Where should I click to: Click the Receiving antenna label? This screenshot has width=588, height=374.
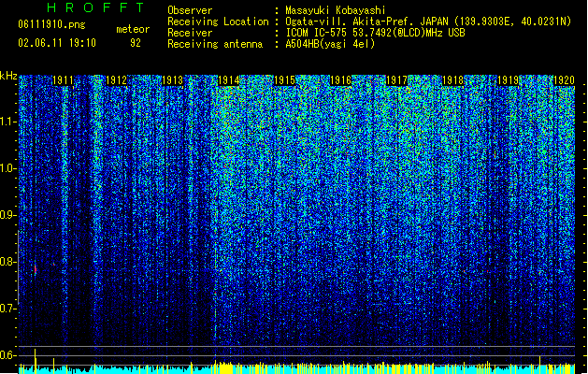point(215,44)
